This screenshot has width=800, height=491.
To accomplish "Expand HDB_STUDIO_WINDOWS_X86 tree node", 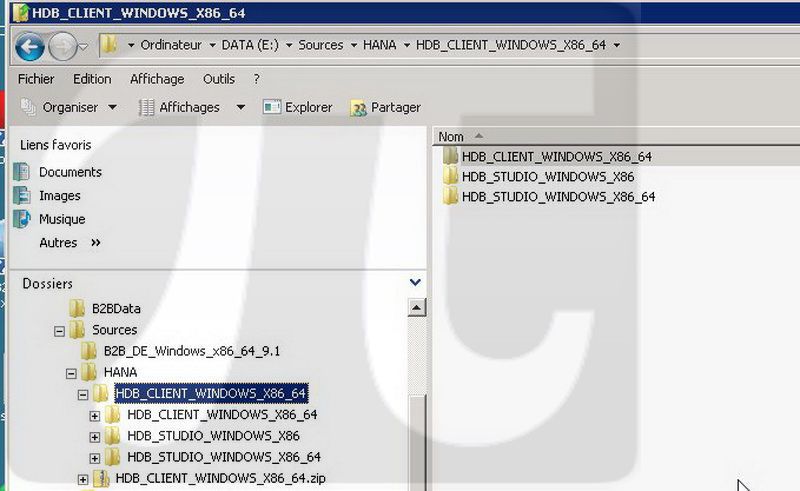I will tap(94, 437).
